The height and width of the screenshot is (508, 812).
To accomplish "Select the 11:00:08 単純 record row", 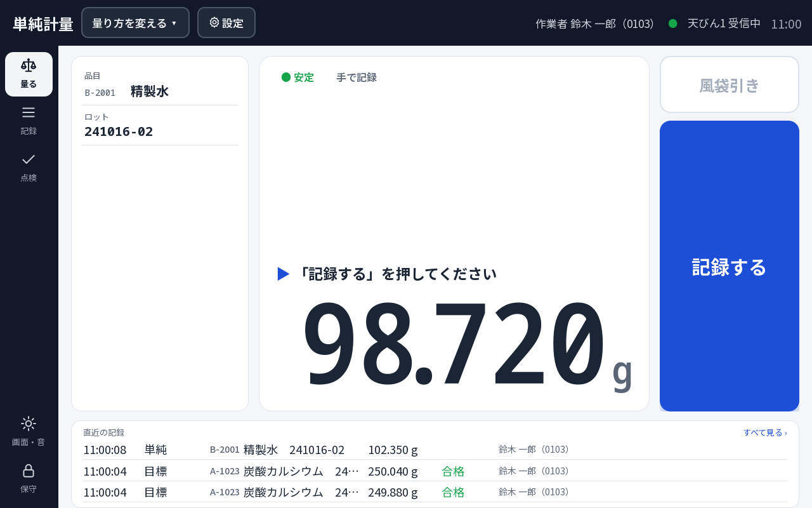I will tap(435, 450).
